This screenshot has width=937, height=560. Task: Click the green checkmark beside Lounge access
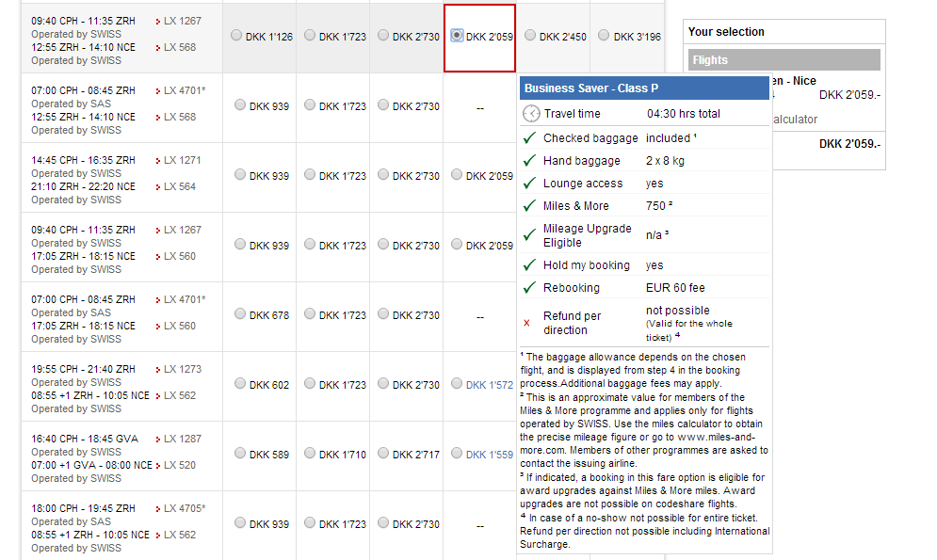coord(530,184)
